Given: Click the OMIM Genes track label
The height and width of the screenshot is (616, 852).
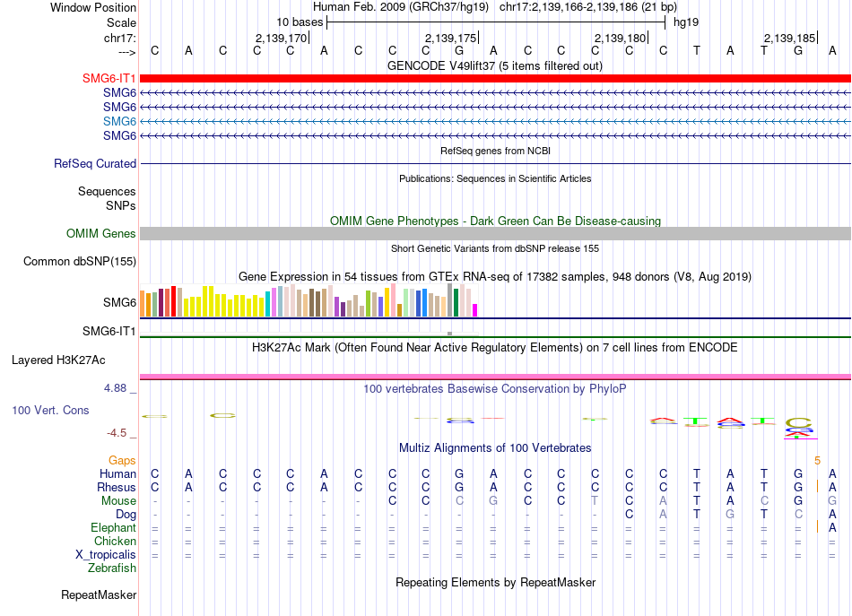Looking at the screenshot, I should coord(101,234).
